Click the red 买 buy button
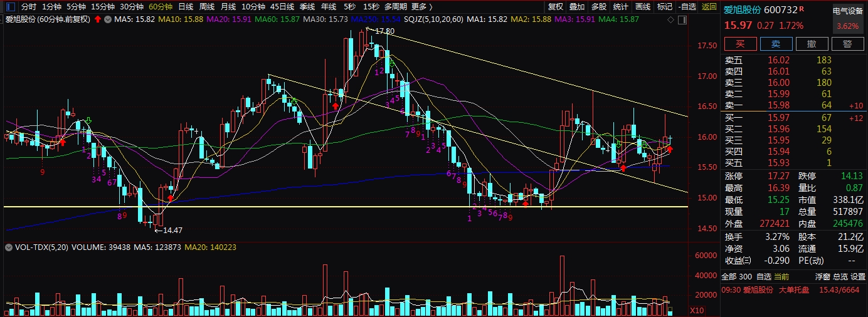 [740, 44]
